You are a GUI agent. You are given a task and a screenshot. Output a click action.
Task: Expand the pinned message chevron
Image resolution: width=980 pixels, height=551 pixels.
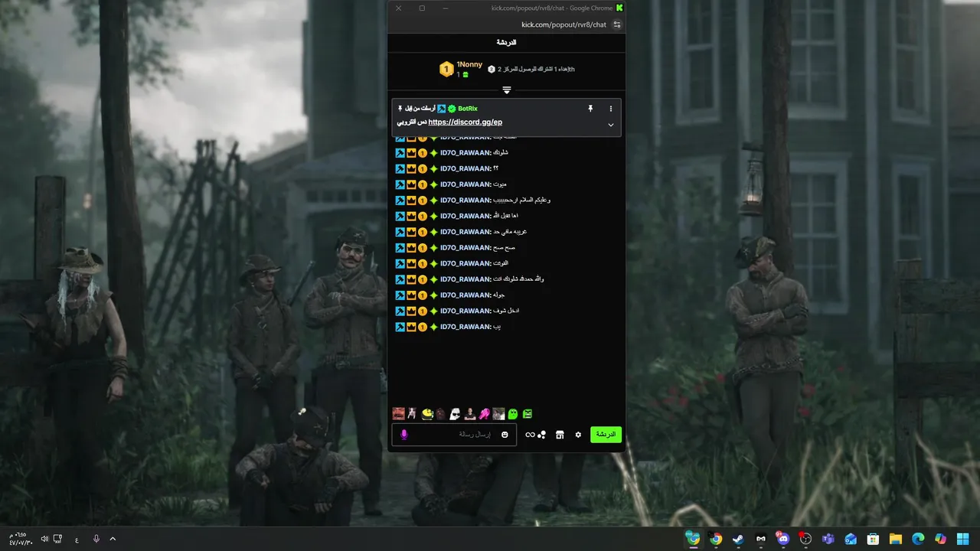point(610,125)
